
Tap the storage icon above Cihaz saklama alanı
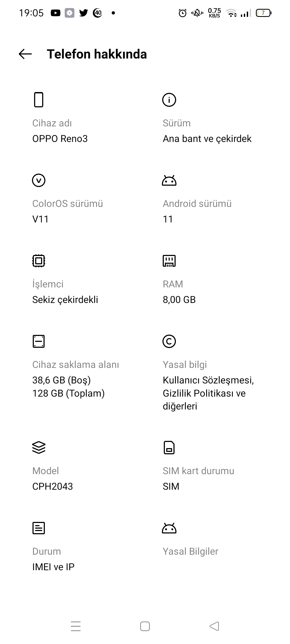click(39, 341)
